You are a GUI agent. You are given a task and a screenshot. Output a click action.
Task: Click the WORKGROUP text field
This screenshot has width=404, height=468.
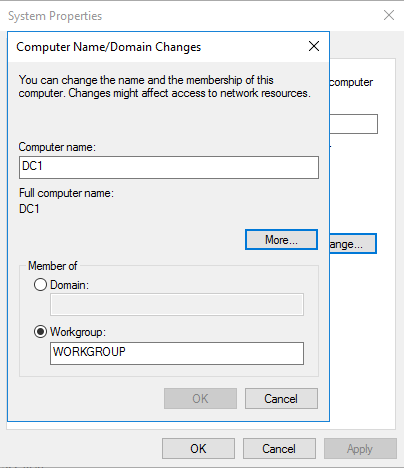(177, 353)
